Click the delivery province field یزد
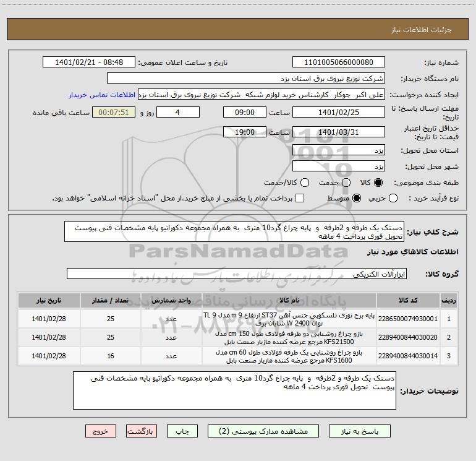 (339, 150)
